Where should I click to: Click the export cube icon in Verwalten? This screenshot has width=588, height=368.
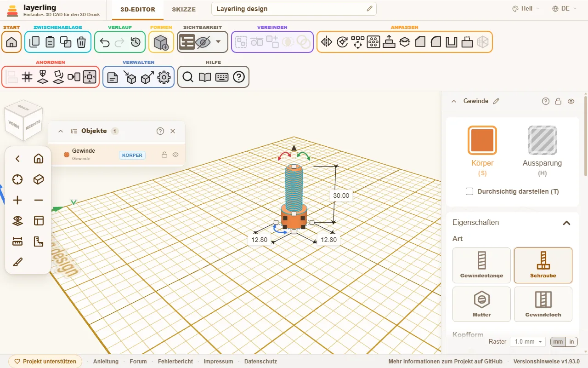pos(147,77)
